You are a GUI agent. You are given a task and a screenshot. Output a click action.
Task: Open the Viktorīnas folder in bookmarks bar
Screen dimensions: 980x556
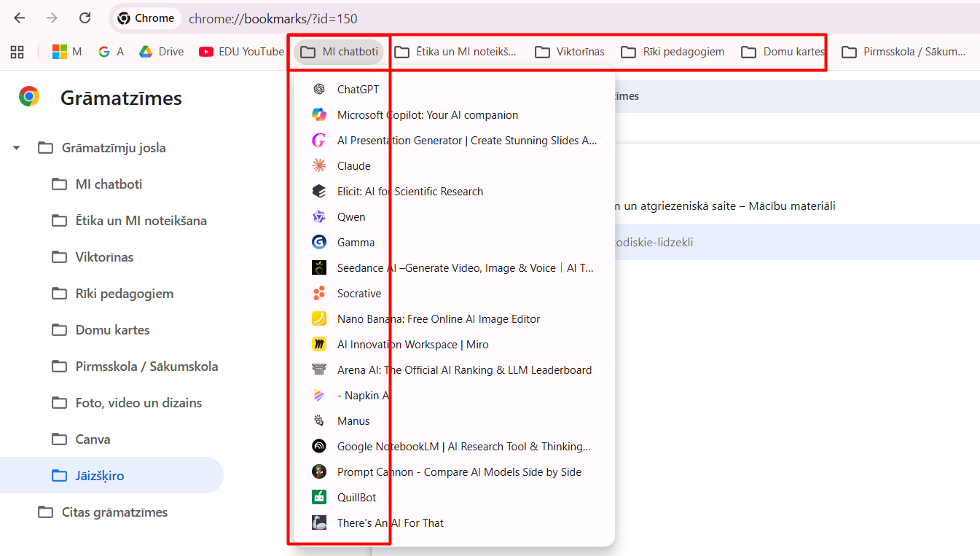pos(570,52)
